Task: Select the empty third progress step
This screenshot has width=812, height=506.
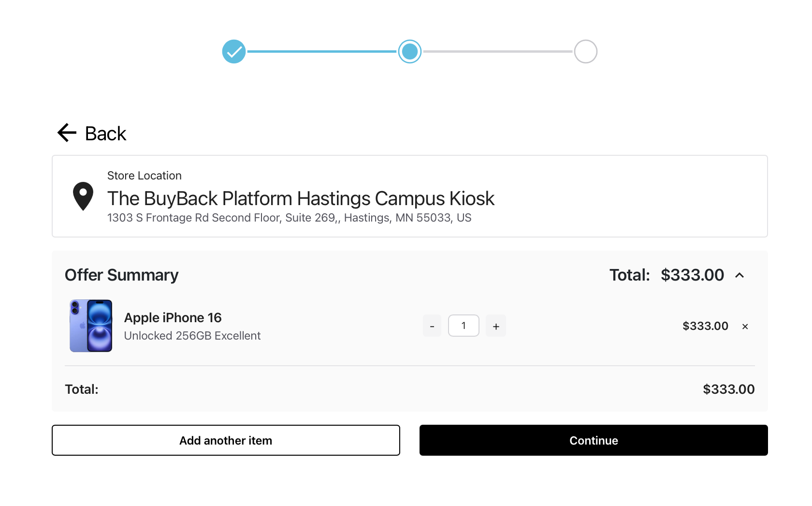Action: tap(586, 51)
